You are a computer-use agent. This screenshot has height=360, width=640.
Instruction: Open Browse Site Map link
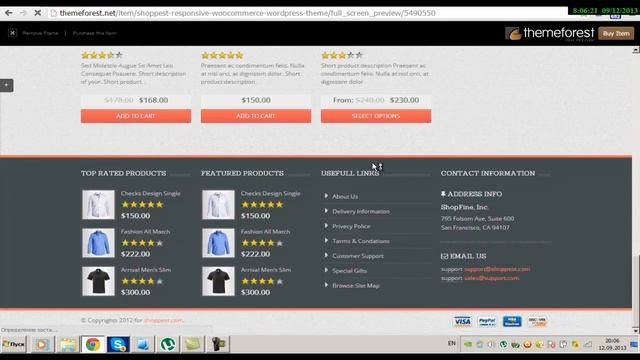356,286
